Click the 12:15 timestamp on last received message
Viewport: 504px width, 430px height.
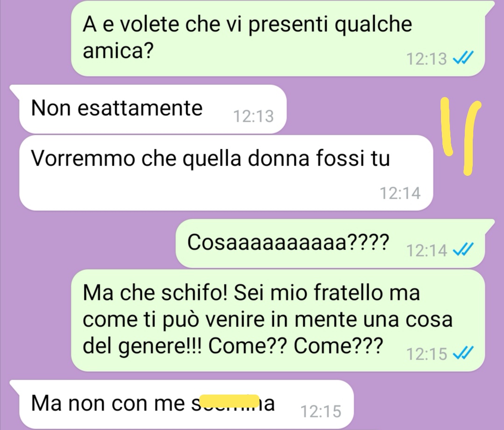(321, 411)
